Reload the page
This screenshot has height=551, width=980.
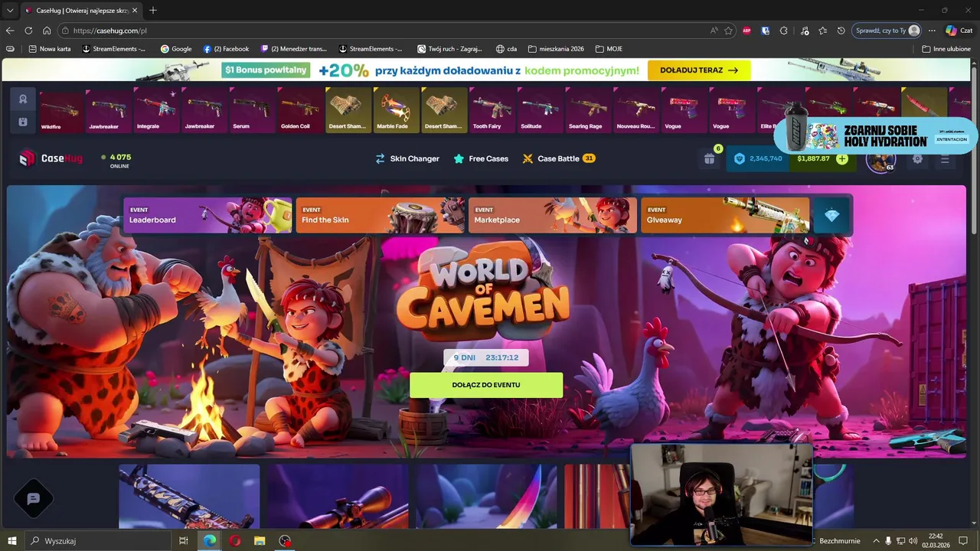(28, 31)
